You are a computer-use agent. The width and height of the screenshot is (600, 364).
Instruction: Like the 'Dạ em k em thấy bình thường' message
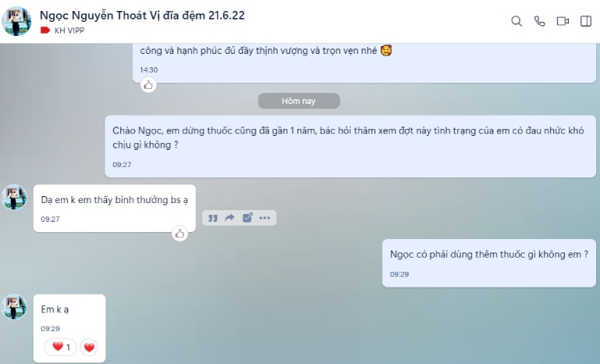180,234
